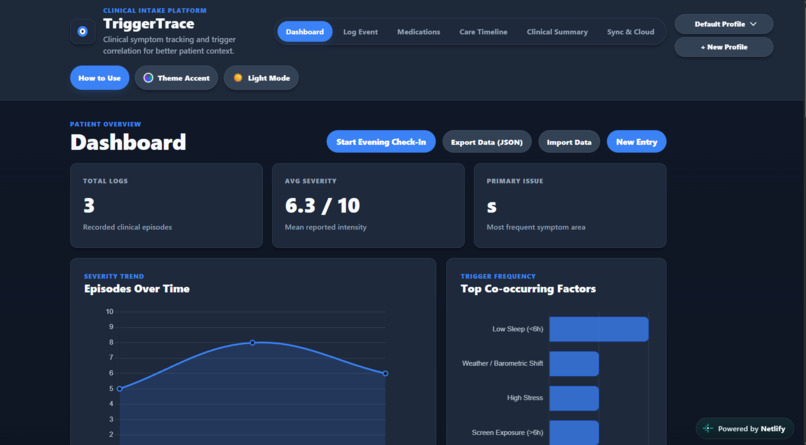The height and width of the screenshot is (445, 806).
Task: Click the "CLINICAL INTAKE PLATFORM" label
Action: point(155,10)
